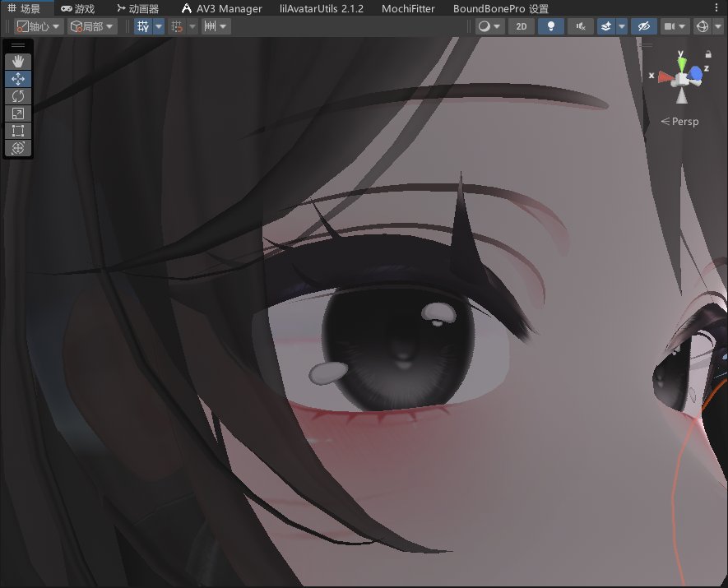Open the MochiFitter tab
728x588 pixels.
(x=408, y=8)
